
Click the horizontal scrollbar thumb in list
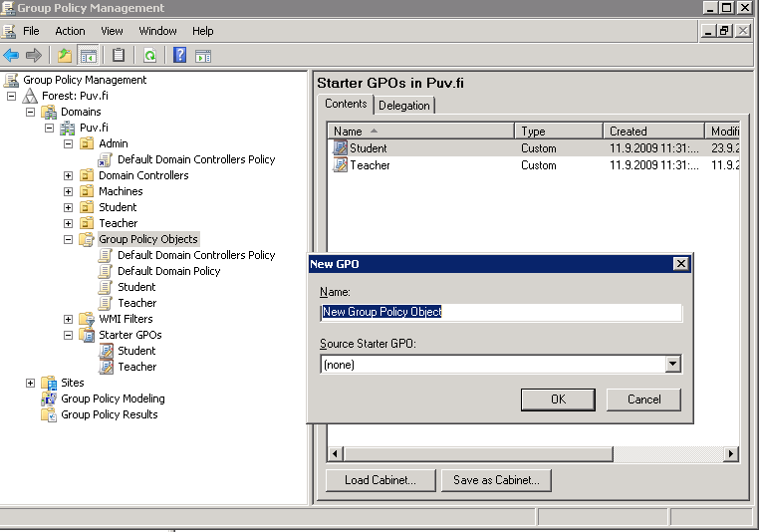pyautogui.click(x=478, y=454)
